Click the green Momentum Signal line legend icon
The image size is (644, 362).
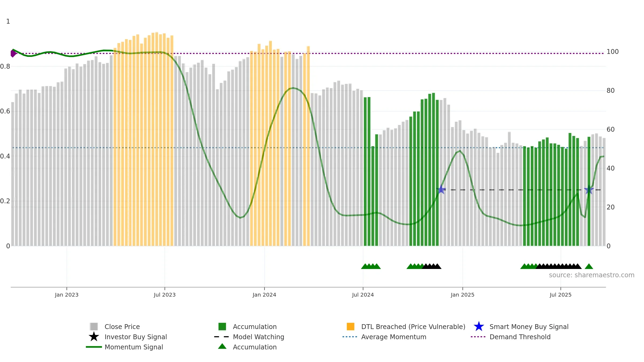tap(94, 347)
